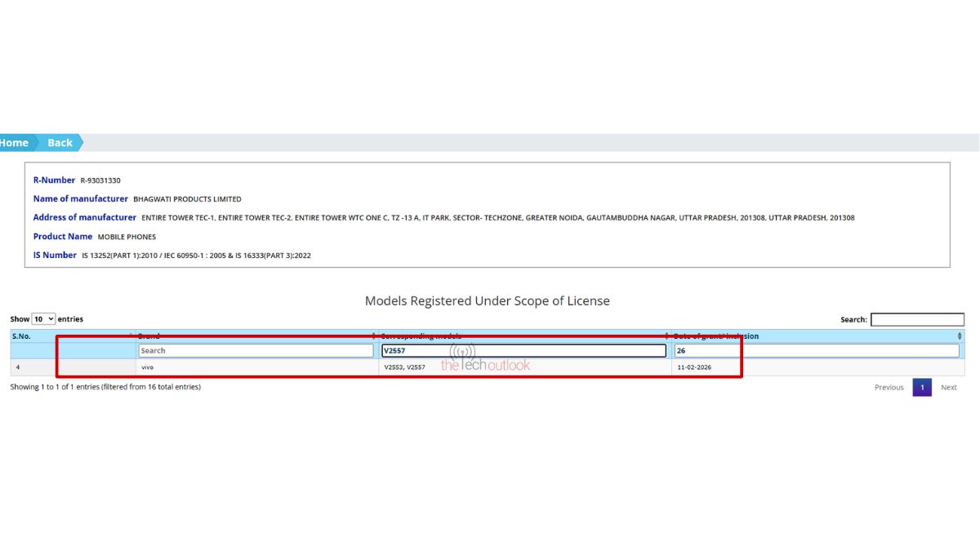Screen dimensions: 980x551
Task: Click the Tech Outlook watermark logo
Action: (485, 363)
